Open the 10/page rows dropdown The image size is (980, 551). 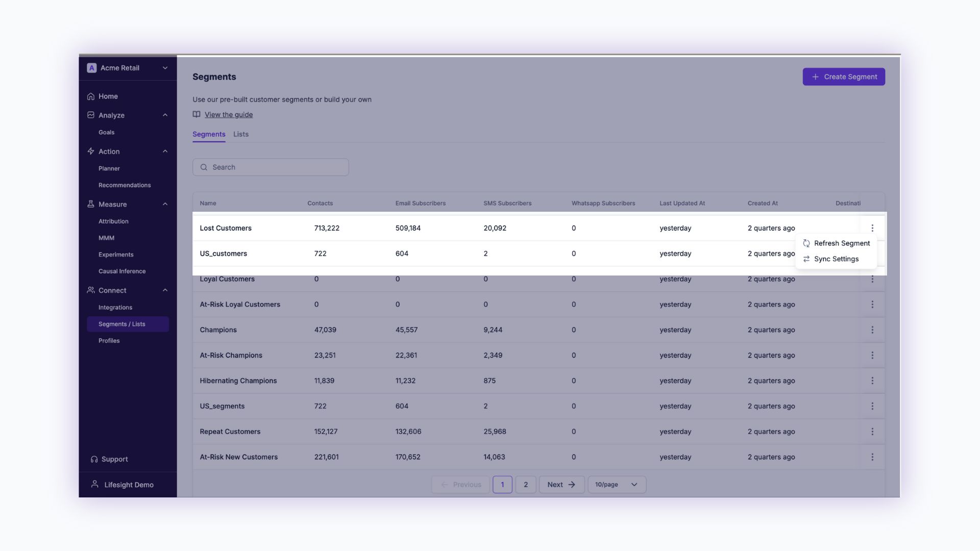coord(617,485)
